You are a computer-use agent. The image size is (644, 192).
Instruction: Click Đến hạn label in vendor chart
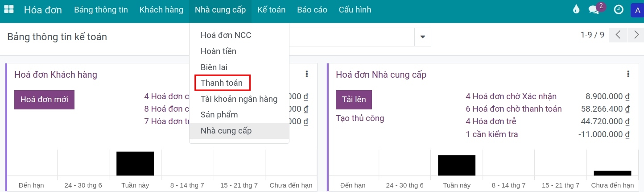353,185
